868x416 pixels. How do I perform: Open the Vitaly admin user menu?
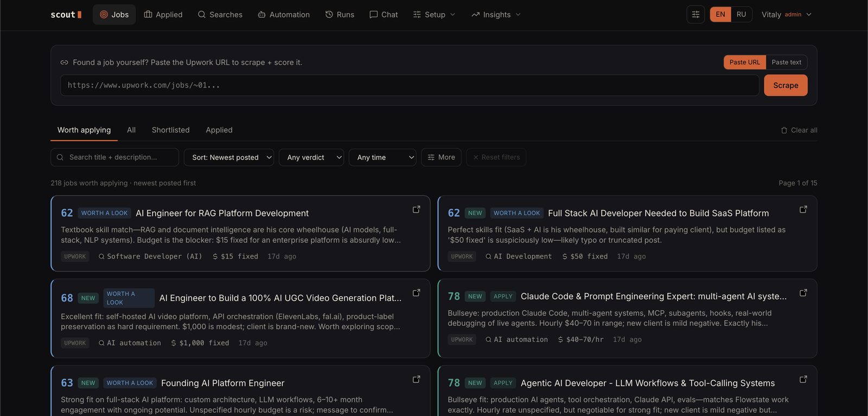point(787,15)
